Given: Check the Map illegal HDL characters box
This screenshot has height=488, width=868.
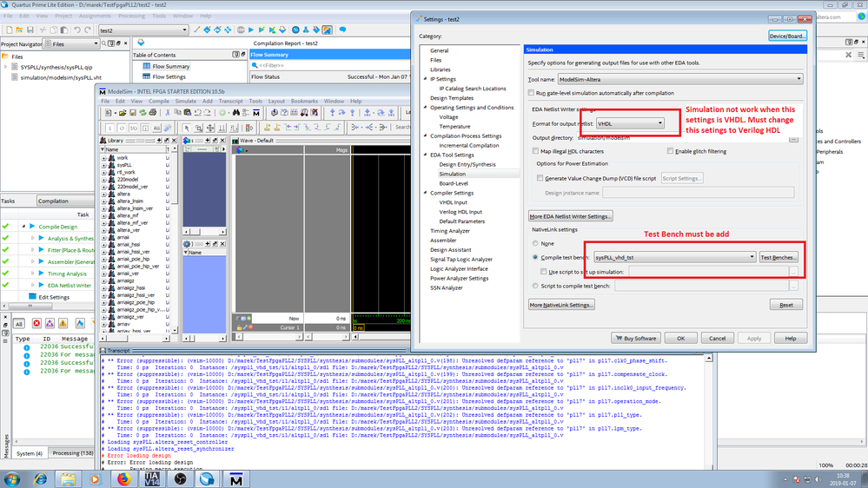Looking at the screenshot, I should tap(535, 151).
